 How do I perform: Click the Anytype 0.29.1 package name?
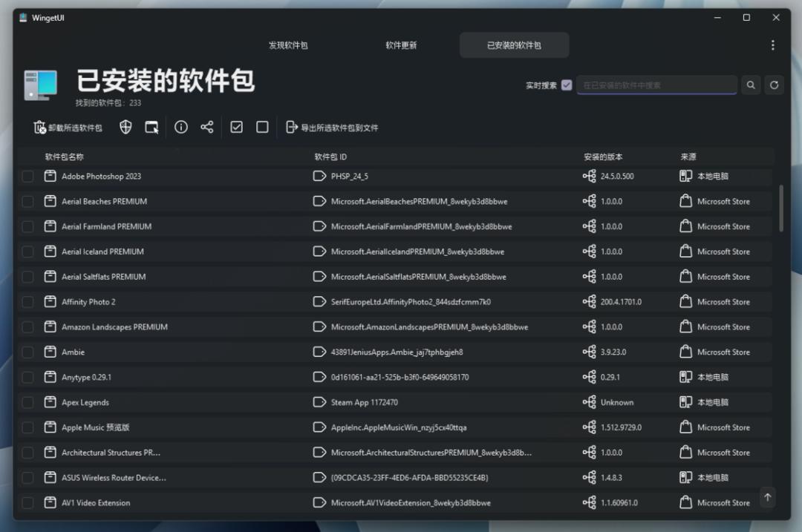(x=86, y=377)
